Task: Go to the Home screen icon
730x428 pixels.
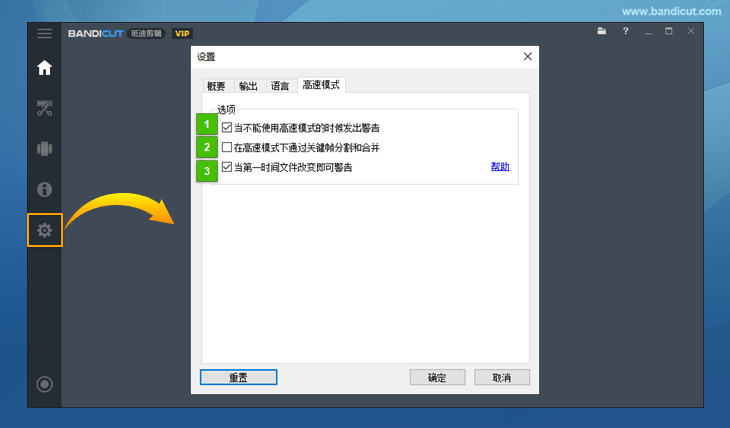Action: [x=45, y=68]
